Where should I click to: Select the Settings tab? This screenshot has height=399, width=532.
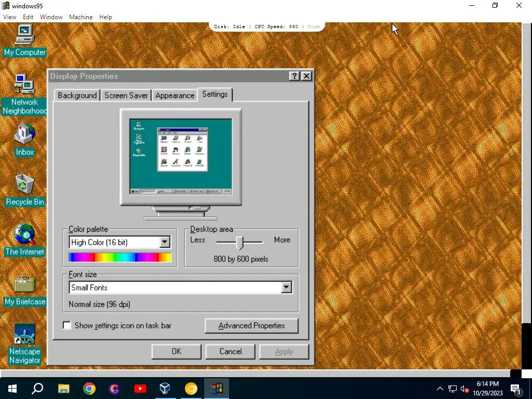(x=215, y=95)
